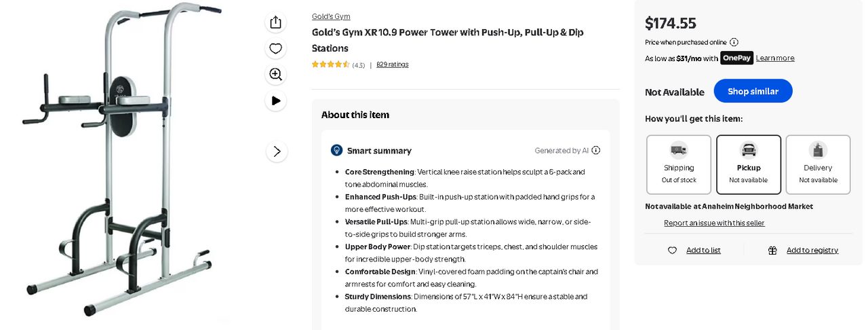Show next product image with arrow
Image resolution: width=868 pixels, height=330 pixels.
coord(277,151)
